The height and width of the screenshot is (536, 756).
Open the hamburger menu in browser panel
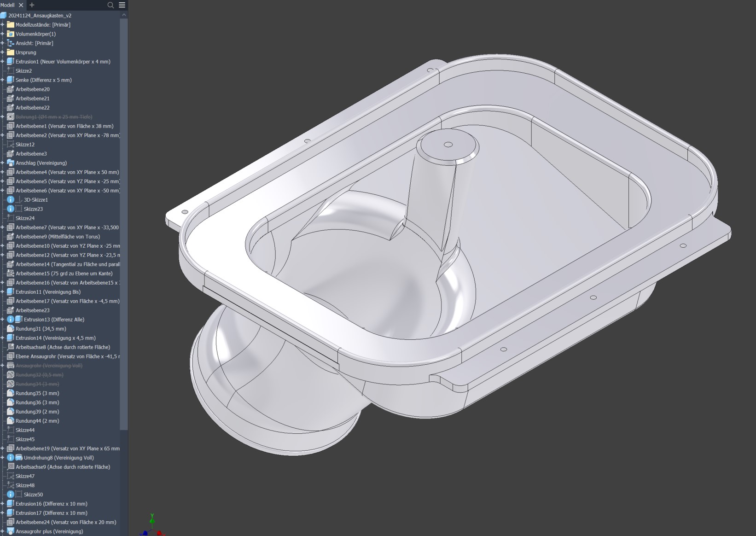click(122, 5)
